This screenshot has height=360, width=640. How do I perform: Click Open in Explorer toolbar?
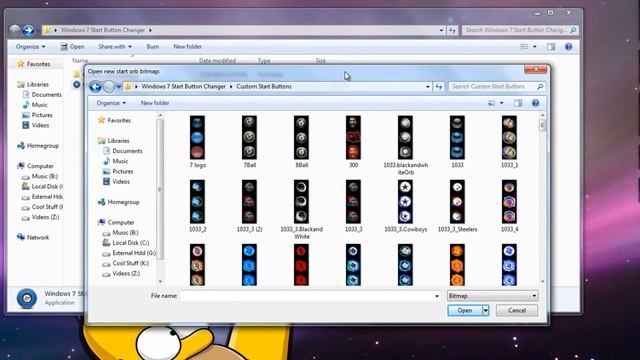[73, 47]
